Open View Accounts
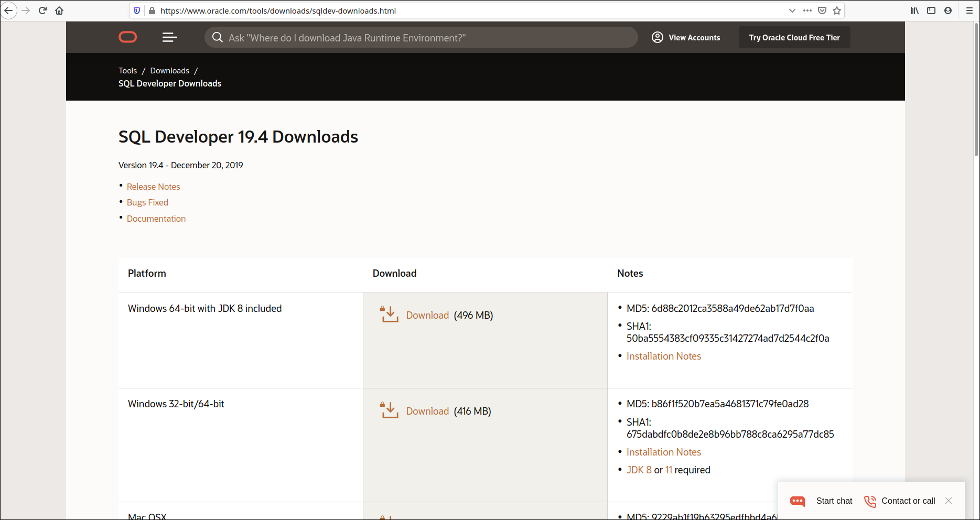980x520 pixels. 694,38
